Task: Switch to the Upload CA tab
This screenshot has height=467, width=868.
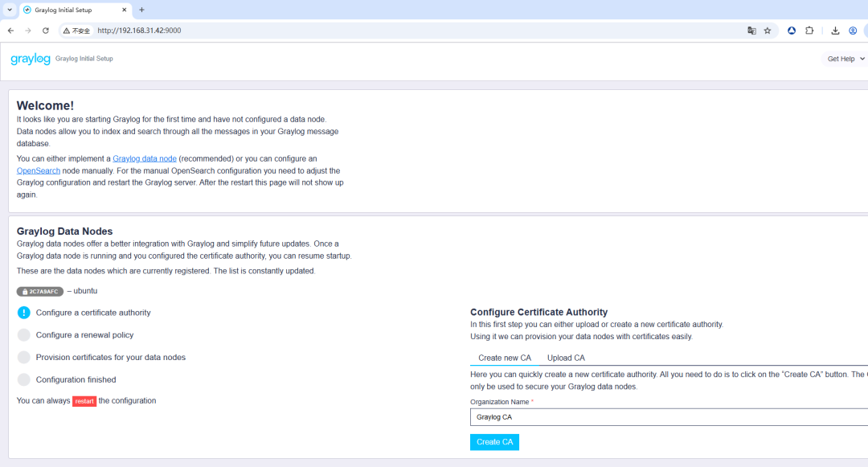Action: [x=566, y=358]
